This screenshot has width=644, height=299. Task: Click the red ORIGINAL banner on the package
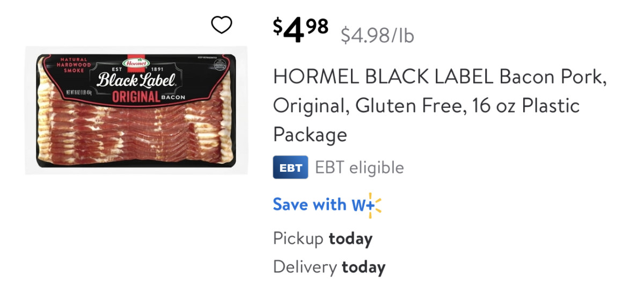pos(135,98)
